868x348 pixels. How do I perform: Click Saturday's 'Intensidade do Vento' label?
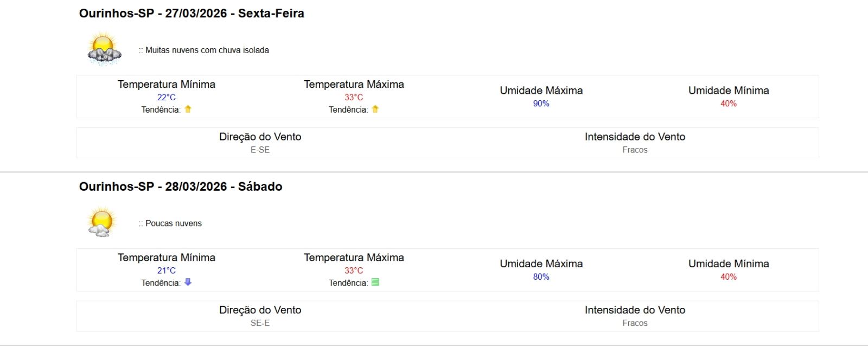coord(635,310)
